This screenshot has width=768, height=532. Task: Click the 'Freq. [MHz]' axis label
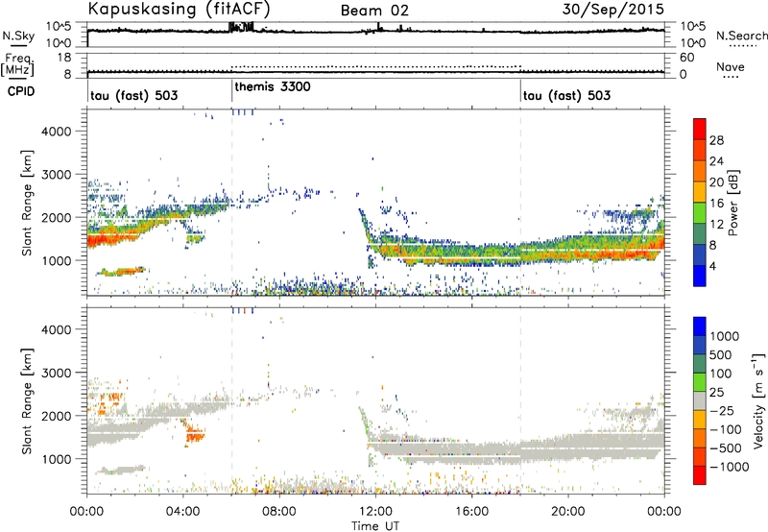17,64
